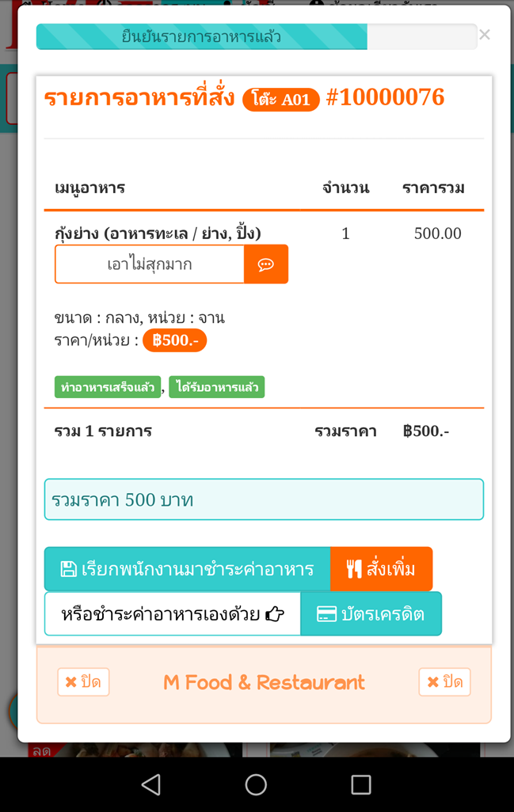Click the ทำอาหารเสร็จแล้ว status tag
Image resolution: width=514 pixels, height=812 pixels.
click(108, 387)
